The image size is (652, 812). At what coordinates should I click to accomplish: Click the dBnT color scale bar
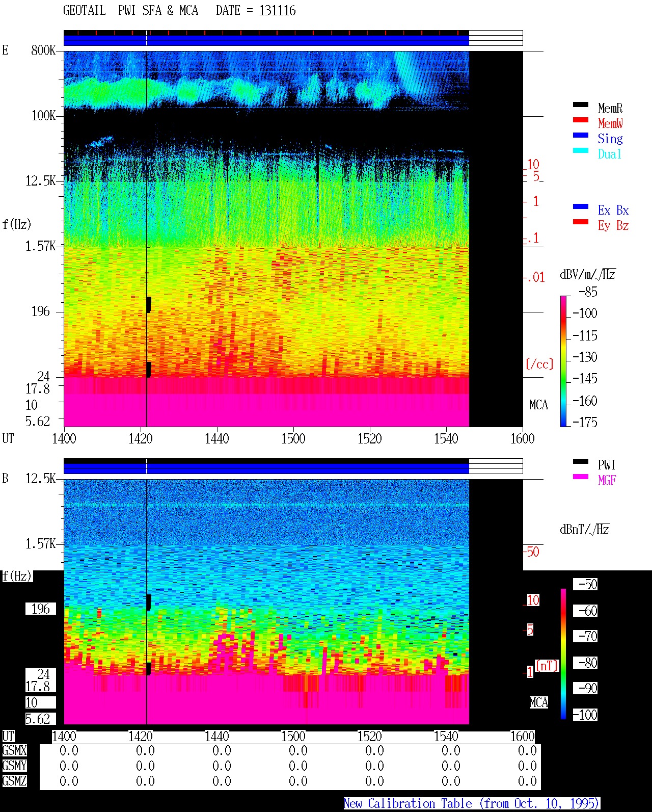coord(563,654)
